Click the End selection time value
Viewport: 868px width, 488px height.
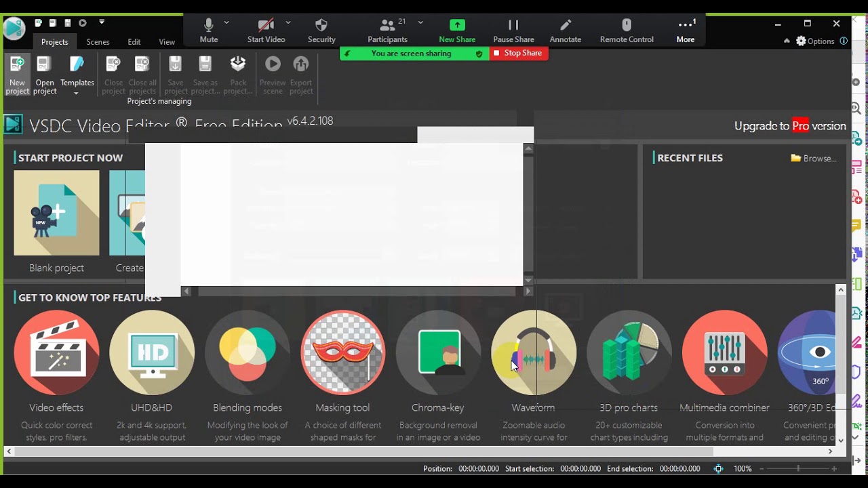(x=679, y=468)
